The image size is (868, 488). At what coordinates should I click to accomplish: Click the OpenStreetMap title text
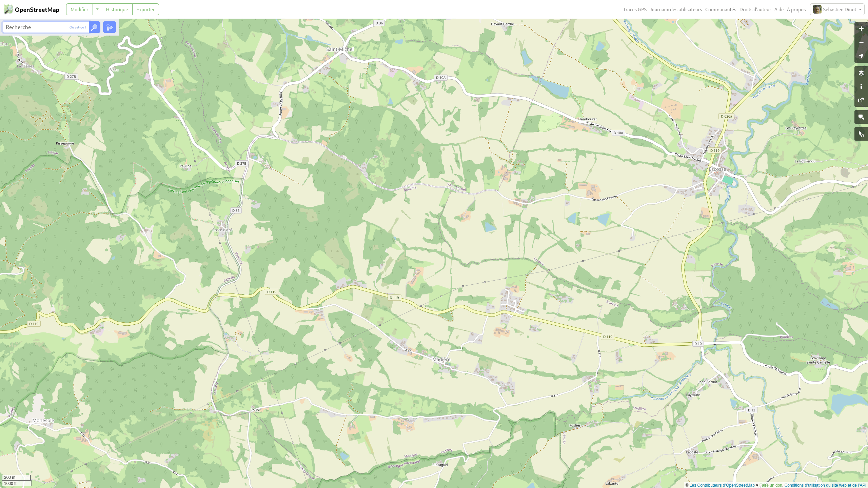coord(37,9)
